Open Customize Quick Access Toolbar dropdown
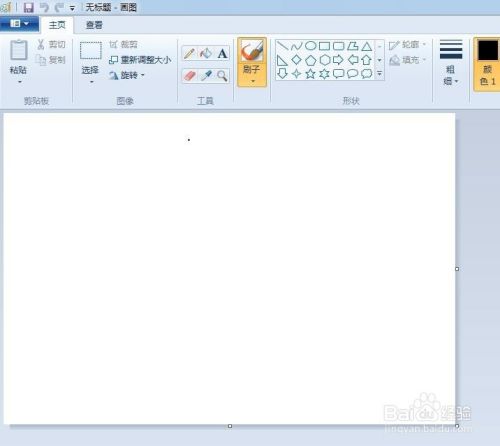 click(x=72, y=8)
